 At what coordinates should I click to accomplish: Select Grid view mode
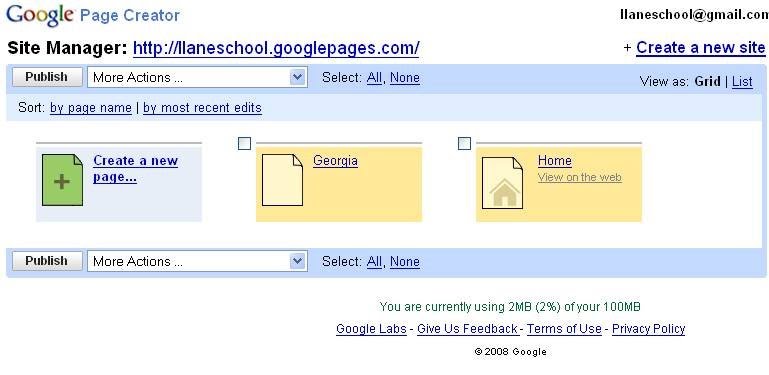click(707, 81)
